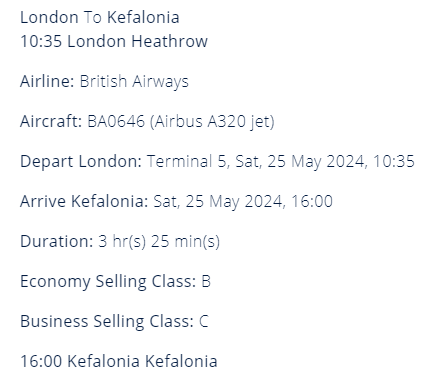
Task: Select the Business class value C
Action: (x=204, y=321)
